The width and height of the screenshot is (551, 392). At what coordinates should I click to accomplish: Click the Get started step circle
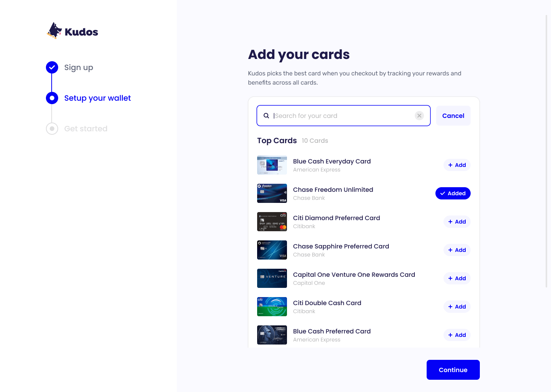pos(52,128)
